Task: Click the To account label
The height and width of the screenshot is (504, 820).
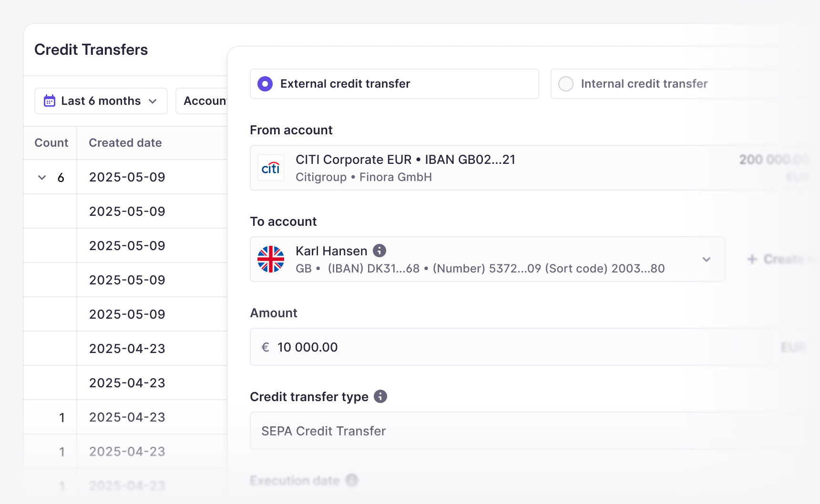Action: pyautogui.click(x=284, y=222)
